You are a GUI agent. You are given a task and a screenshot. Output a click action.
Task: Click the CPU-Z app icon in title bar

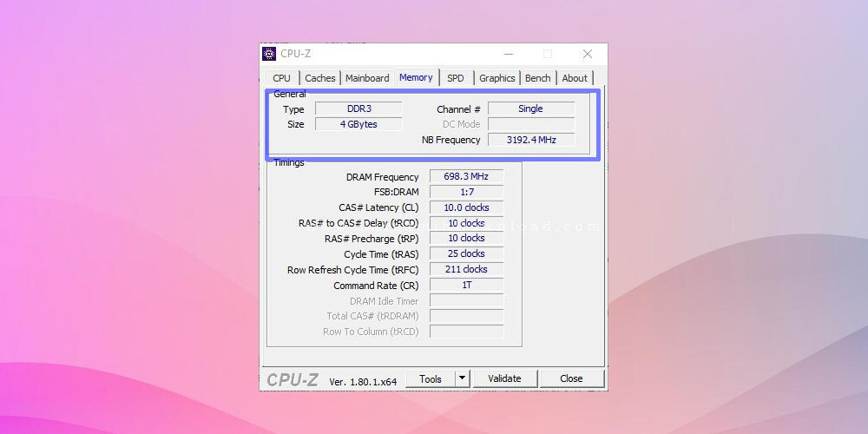(269, 54)
